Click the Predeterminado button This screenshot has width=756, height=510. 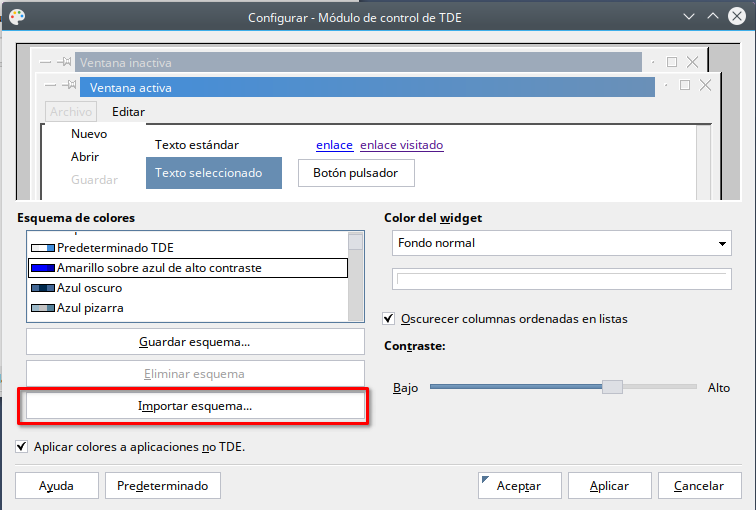tap(163, 485)
